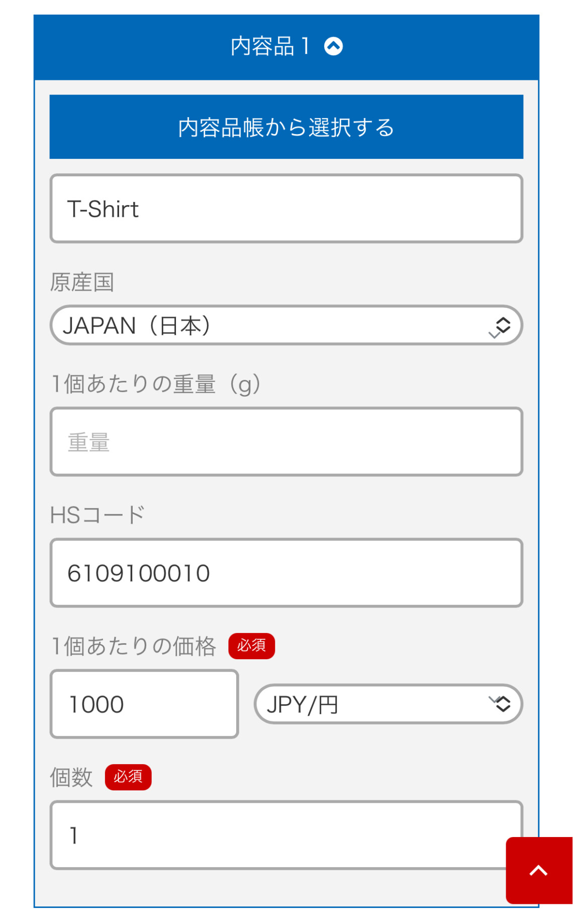Screen dimensions: 573x924
Task: Open 内容品帳から選択する button
Action: 286,127
